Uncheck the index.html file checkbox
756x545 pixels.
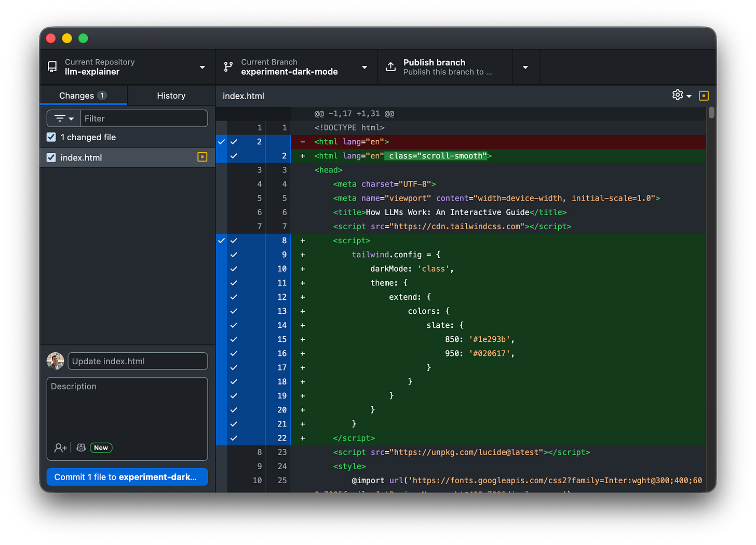(50, 157)
